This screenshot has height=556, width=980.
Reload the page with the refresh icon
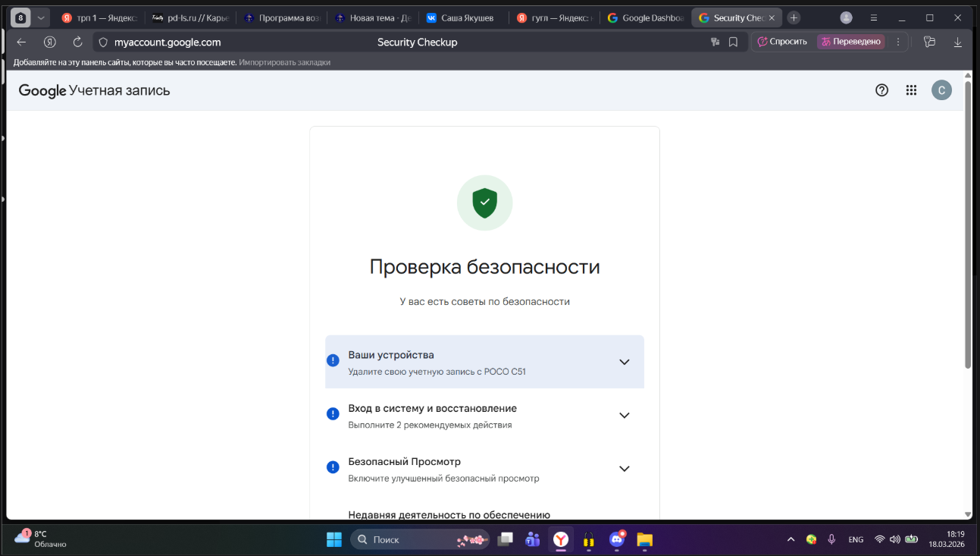coord(77,42)
